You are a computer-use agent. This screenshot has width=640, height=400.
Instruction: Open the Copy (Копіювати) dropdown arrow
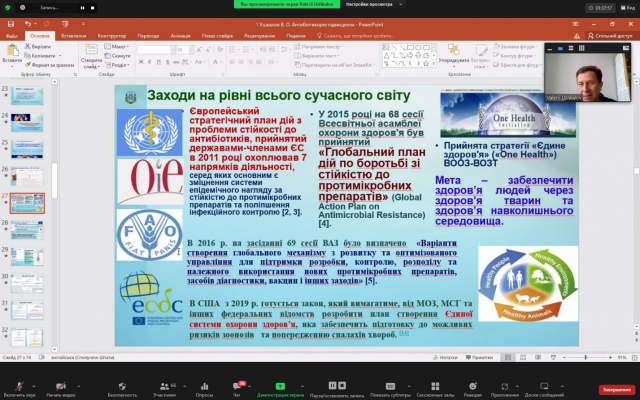pos(60,56)
